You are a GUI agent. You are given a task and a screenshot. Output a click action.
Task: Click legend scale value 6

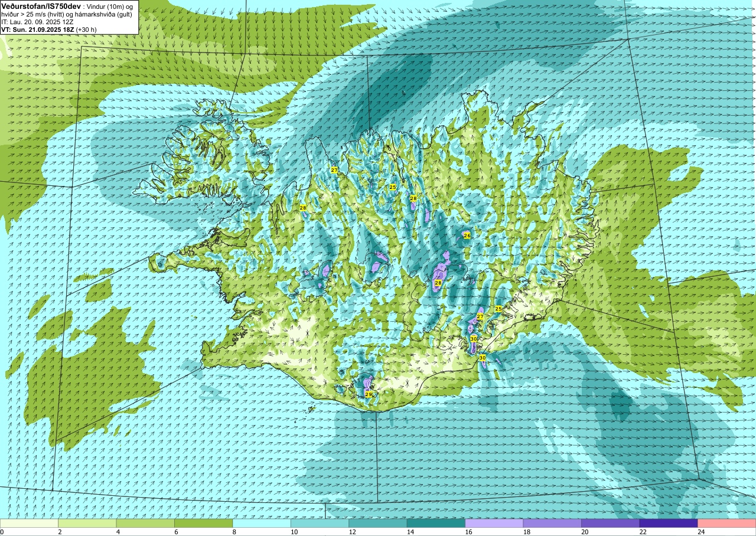(x=175, y=532)
